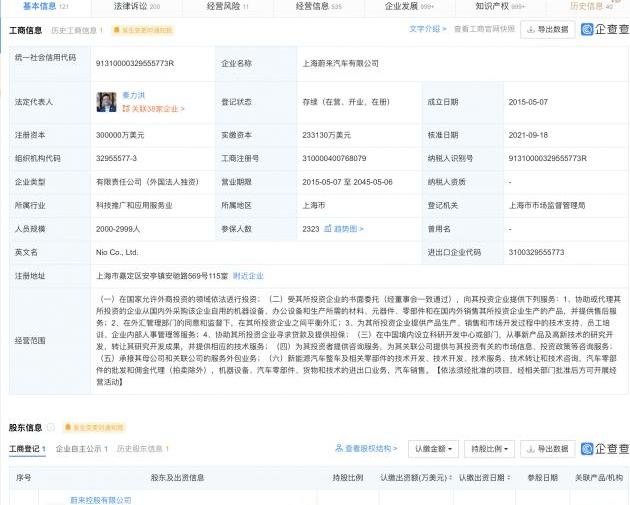Switch to the 法律诉讼 tab
The height and width of the screenshot is (505, 630).
point(137,6)
